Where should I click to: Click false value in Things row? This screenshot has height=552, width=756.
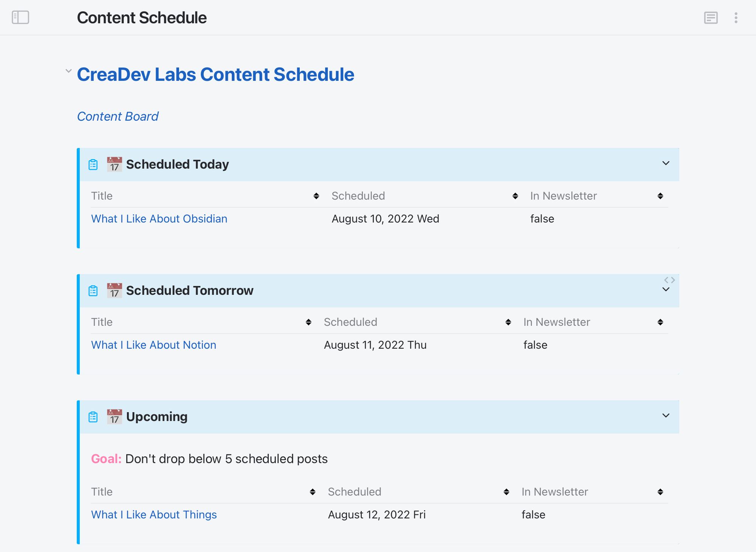click(533, 515)
